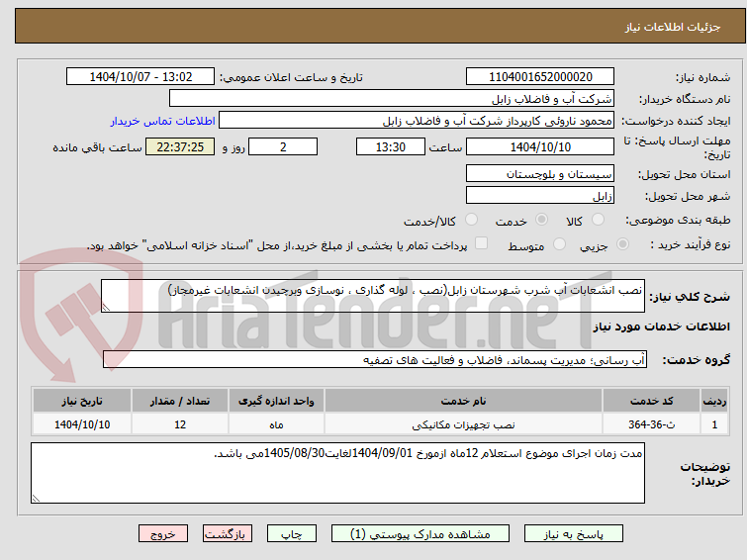This screenshot has width=747, height=560.
Task: Open اطلاعات تماس خریدار contact link
Action: pyautogui.click(x=163, y=121)
